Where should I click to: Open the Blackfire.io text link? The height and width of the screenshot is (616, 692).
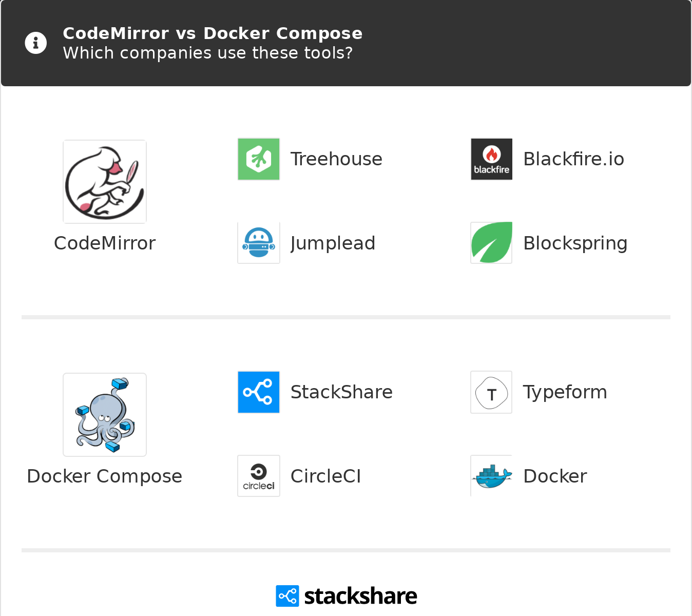[573, 159]
